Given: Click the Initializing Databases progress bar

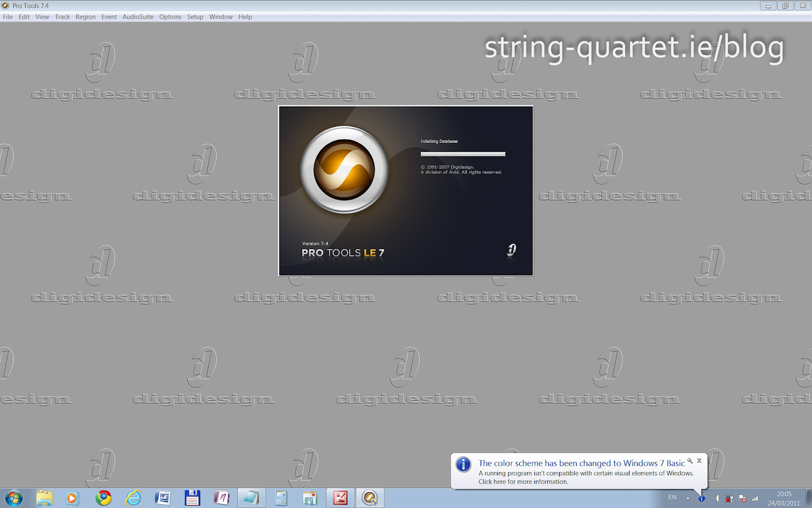Looking at the screenshot, I should coord(463,154).
